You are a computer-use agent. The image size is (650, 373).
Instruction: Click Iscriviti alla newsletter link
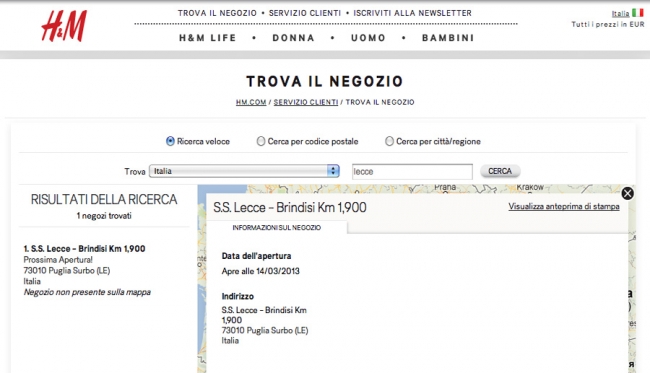[412, 13]
